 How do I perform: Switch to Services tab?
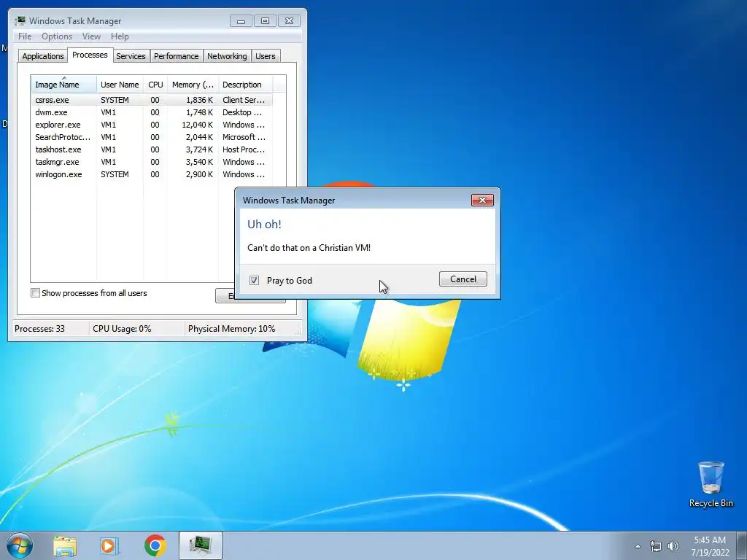(131, 56)
